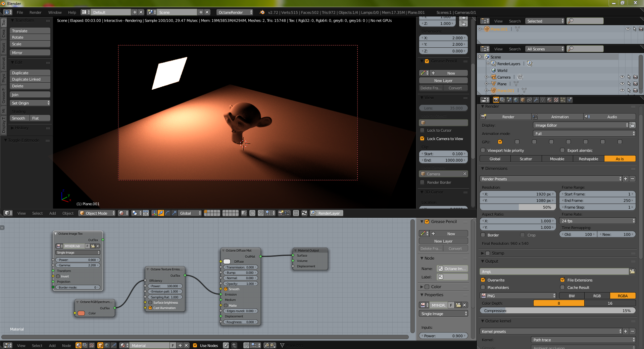Viewport: 644px width, 349px height.
Task: Toggle Use Nodes checkbox in node editor header
Action: click(195, 345)
